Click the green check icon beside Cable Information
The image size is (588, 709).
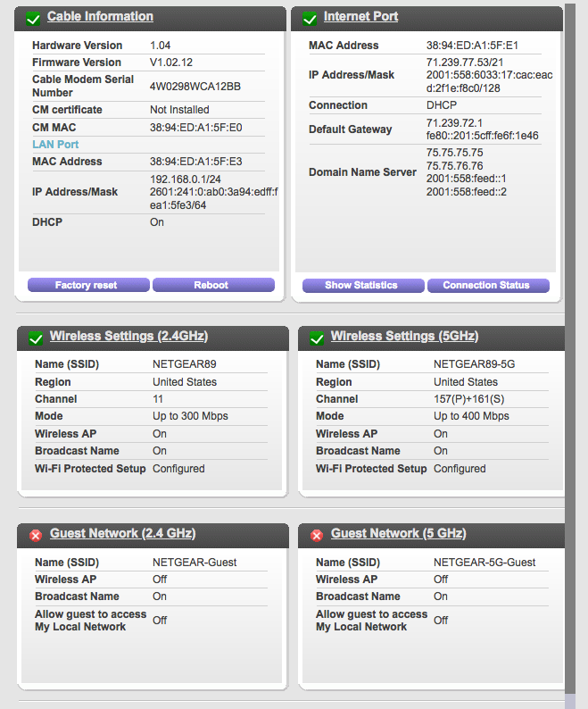33,19
